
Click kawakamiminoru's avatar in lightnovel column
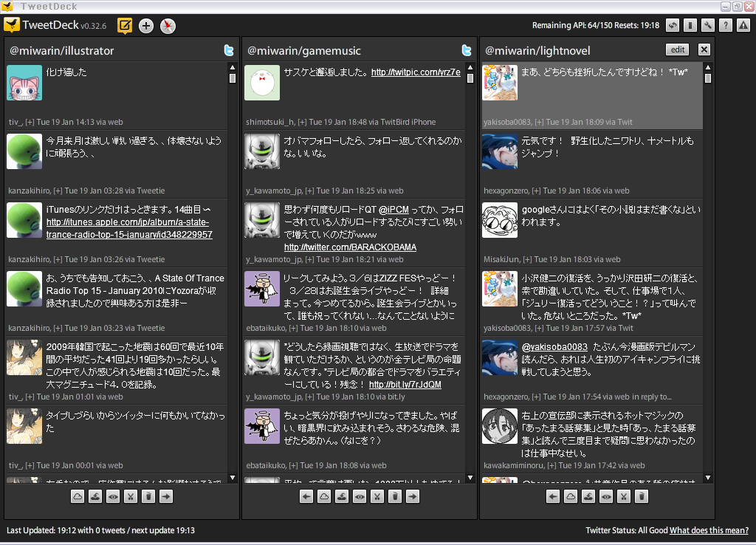coord(500,426)
